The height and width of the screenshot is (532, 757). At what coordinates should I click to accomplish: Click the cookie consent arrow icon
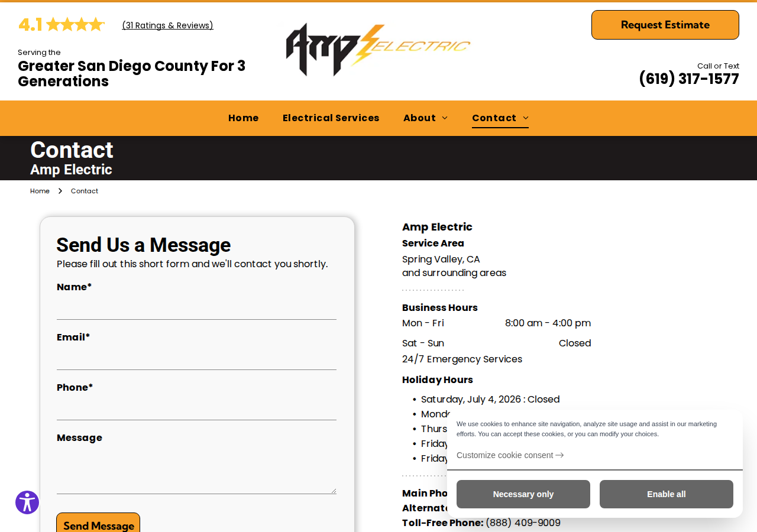pyautogui.click(x=559, y=455)
